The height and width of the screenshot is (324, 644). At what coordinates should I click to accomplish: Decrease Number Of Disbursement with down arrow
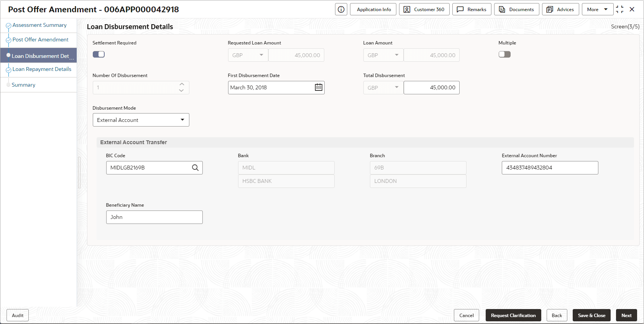[x=182, y=90]
